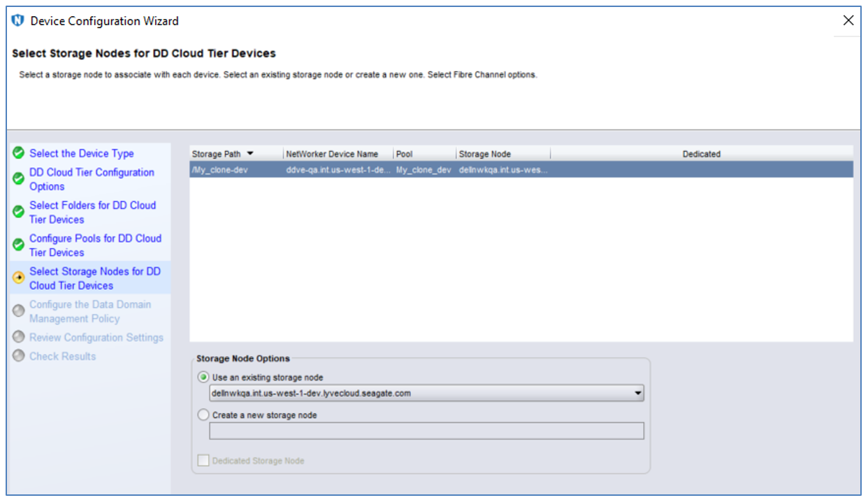
Task: Click green check icon beside Select the Device Type
Action: pos(19,153)
